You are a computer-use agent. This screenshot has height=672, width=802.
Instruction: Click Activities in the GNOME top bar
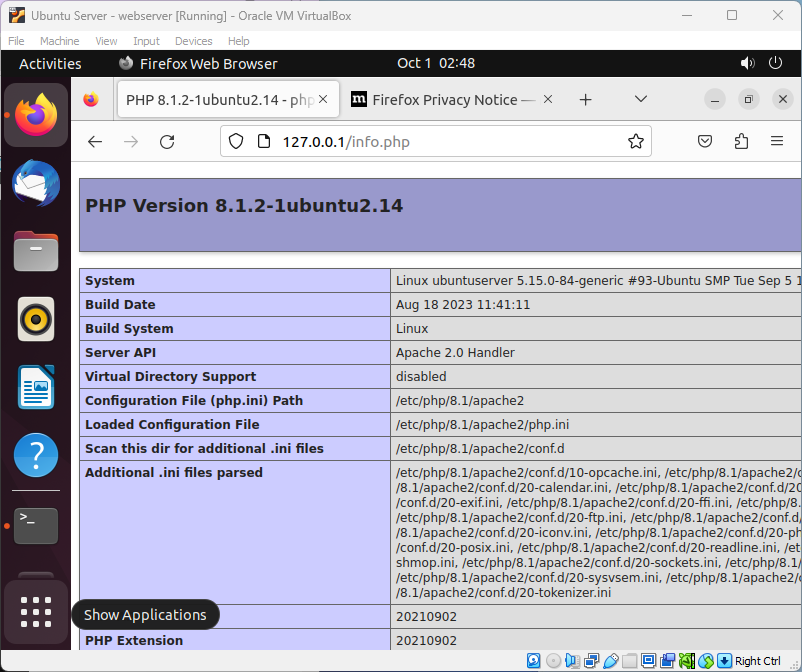tap(50, 63)
